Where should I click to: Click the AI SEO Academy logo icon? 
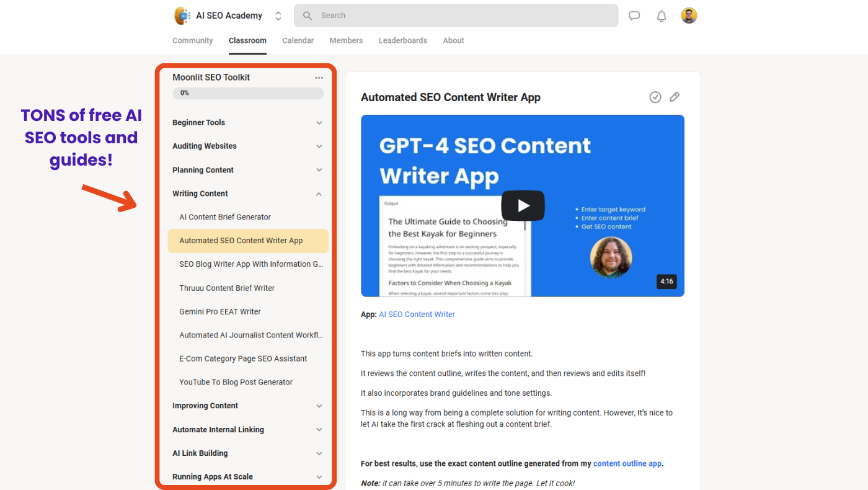tap(182, 16)
